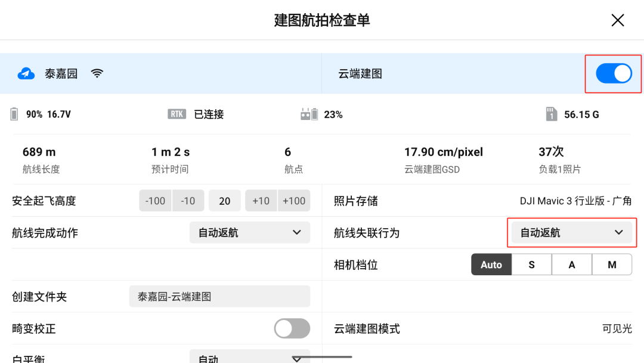
Task: Click the remote controller battery icon
Action: point(309,114)
